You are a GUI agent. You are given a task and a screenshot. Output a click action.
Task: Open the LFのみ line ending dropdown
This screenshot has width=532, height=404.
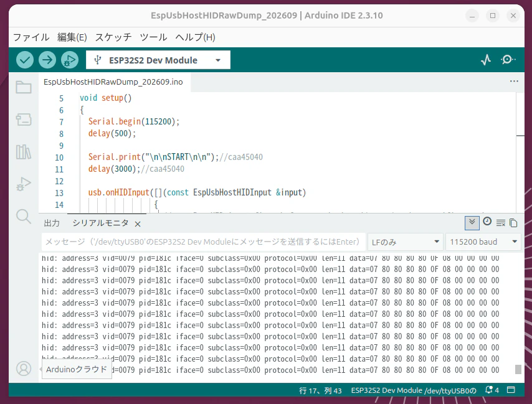click(x=406, y=242)
